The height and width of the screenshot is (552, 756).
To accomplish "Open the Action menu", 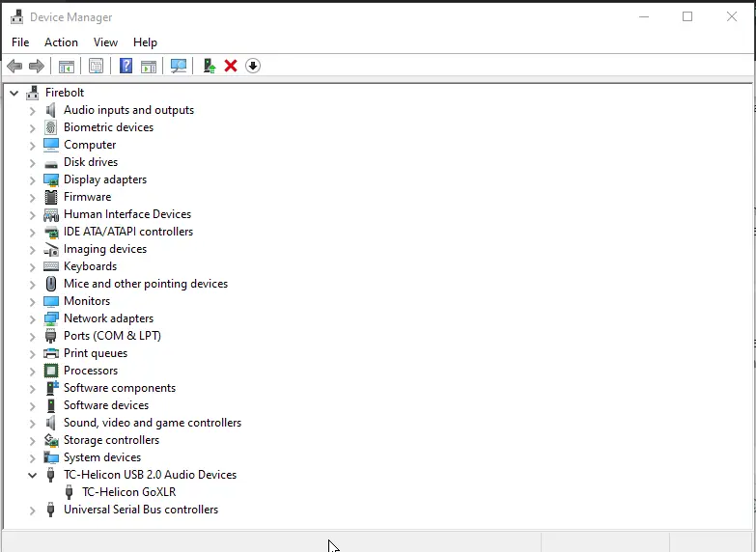I will 61,42.
